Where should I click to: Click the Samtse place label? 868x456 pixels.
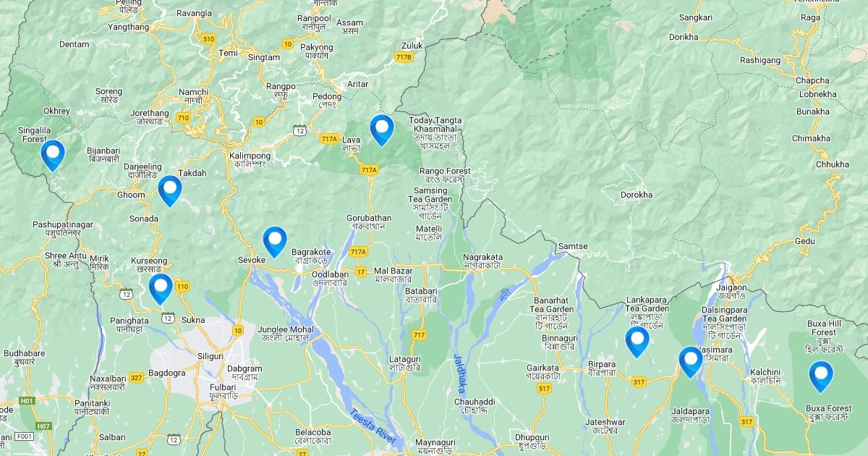(573, 247)
